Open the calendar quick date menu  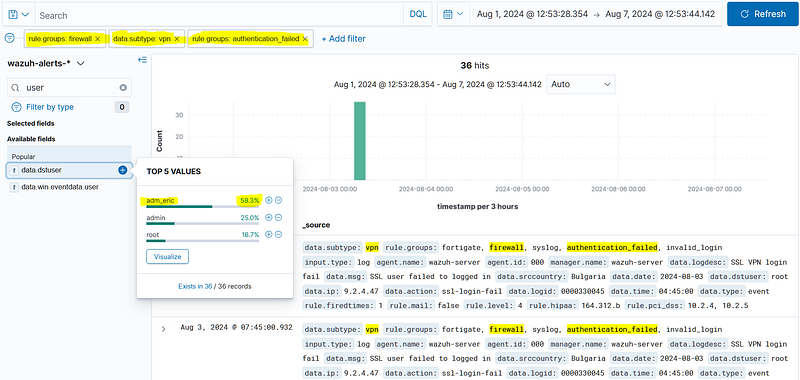[453, 14]
